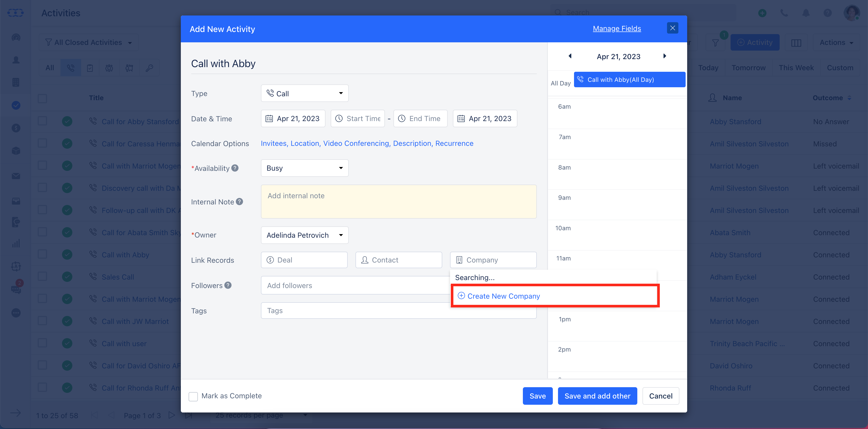Select the This Week date filter tab
The height and width of the screenshot is (429, 868).
point(796,68)
